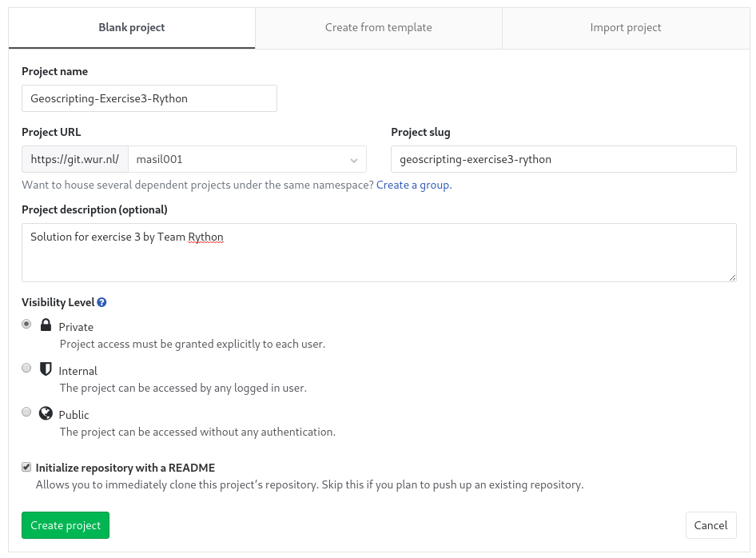The height and width of the screenshot is (558, 756).
Task: Click the description box resize grip
Action: (733, 277)
